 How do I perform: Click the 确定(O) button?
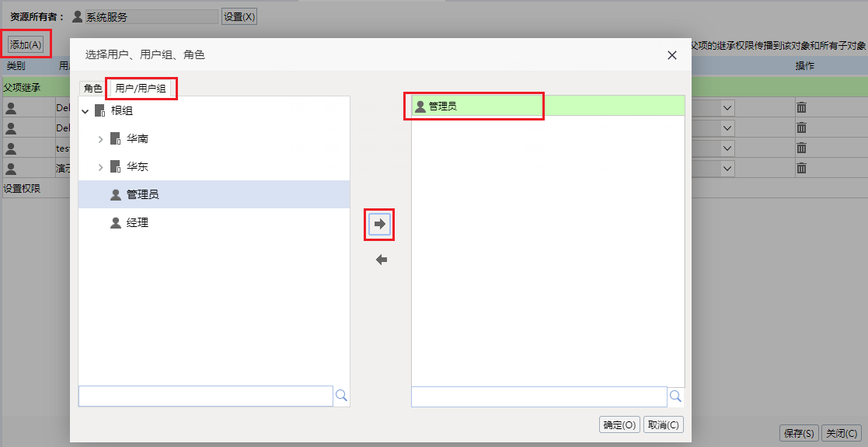pyautogui.click(x=619, y=424)
